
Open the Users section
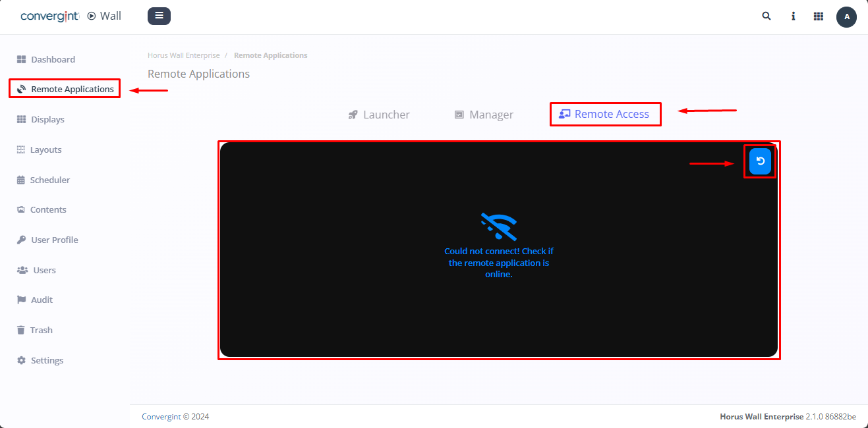click(44, 270)
